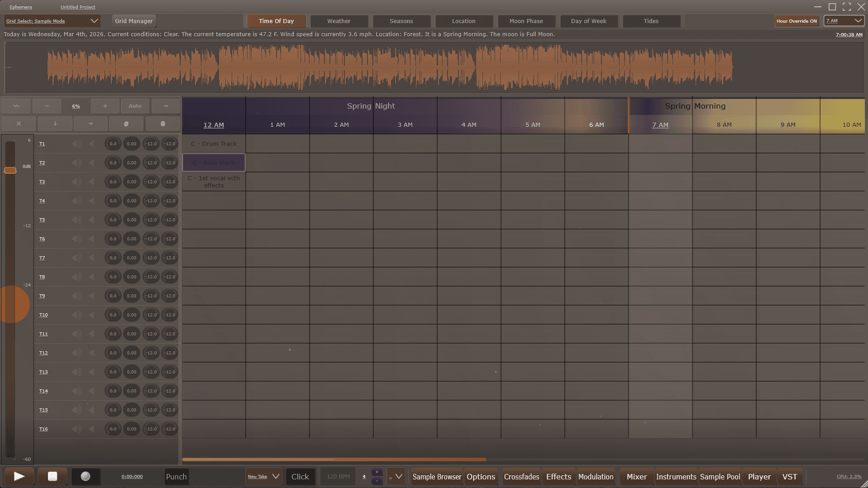Viewport: 868px width, 488px height.
Task: Switch to the Weather tab
Action: (339, 21)
